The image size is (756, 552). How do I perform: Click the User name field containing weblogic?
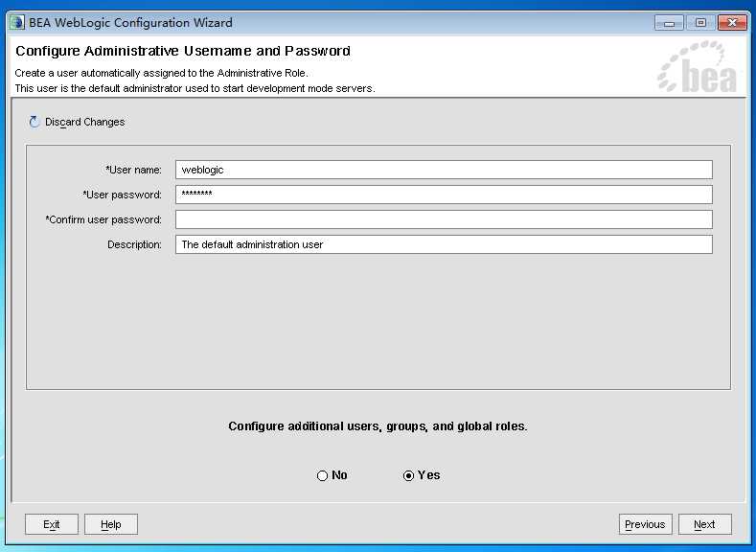pyautogui.click(x=444, y=170)
